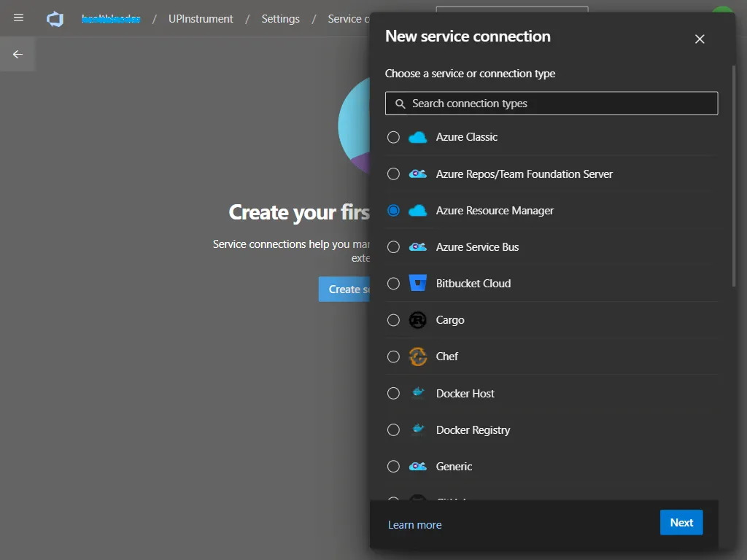
Task: Open the Settings breadcrumb
Action: [281, 19]
